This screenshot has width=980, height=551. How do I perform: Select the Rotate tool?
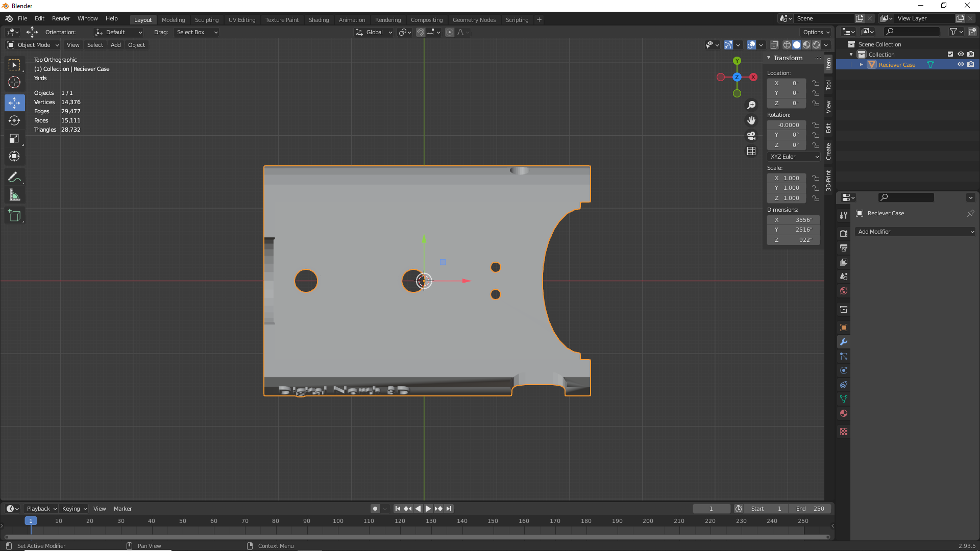[x=14, y=120]
